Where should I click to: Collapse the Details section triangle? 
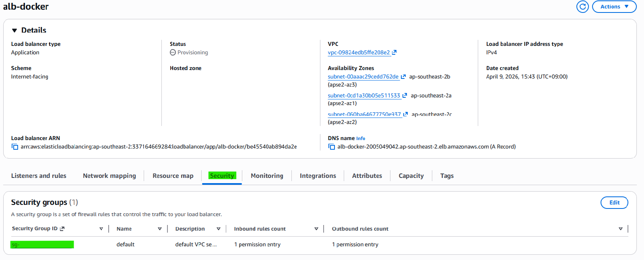pos(14,30)
